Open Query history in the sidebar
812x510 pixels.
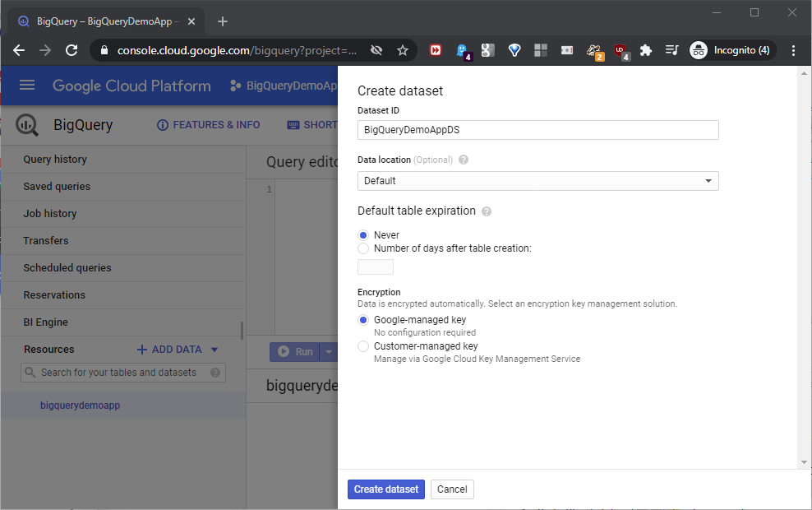[55, 160]
